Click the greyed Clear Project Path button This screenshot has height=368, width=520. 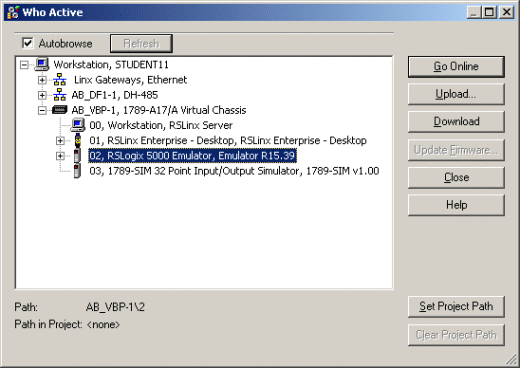pyautogui.click(x=456, y=335)
